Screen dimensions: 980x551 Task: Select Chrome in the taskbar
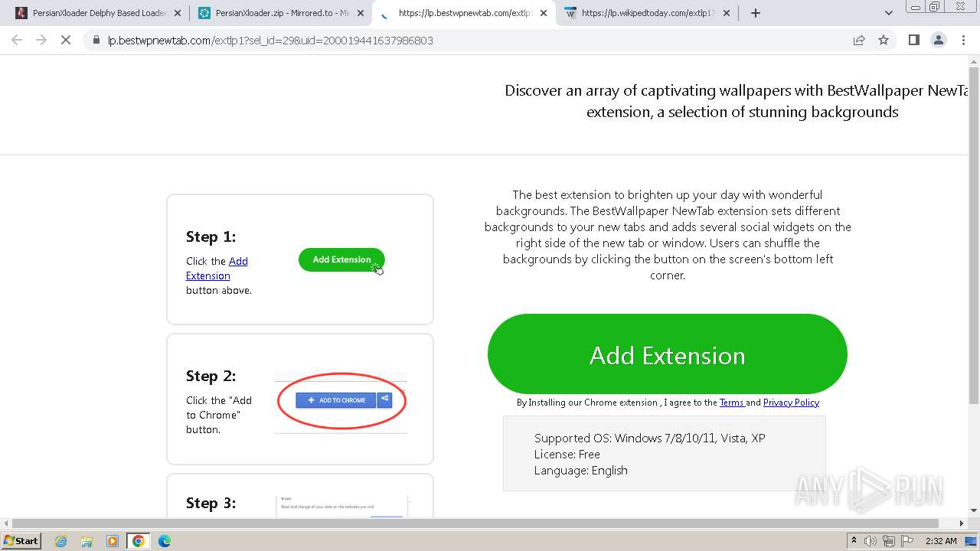pyautogui.click(x=139, y=541)
